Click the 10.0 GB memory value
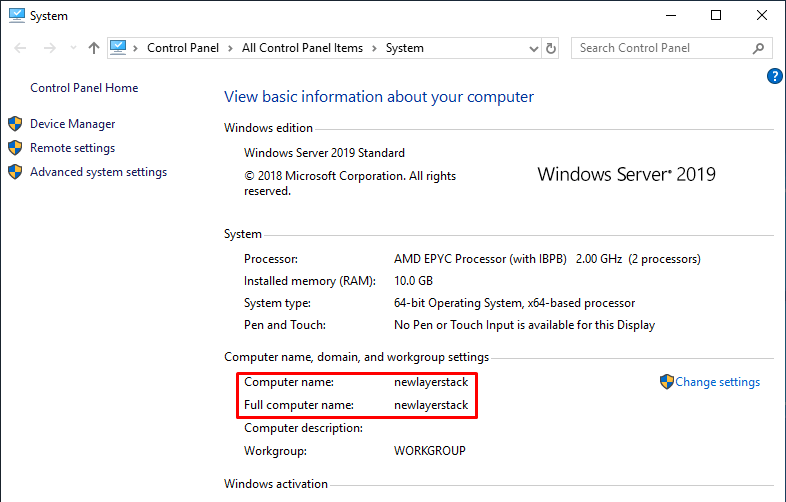Image resolution: width=786 pixels, height=502 pixels. click(x=414, y=281)
